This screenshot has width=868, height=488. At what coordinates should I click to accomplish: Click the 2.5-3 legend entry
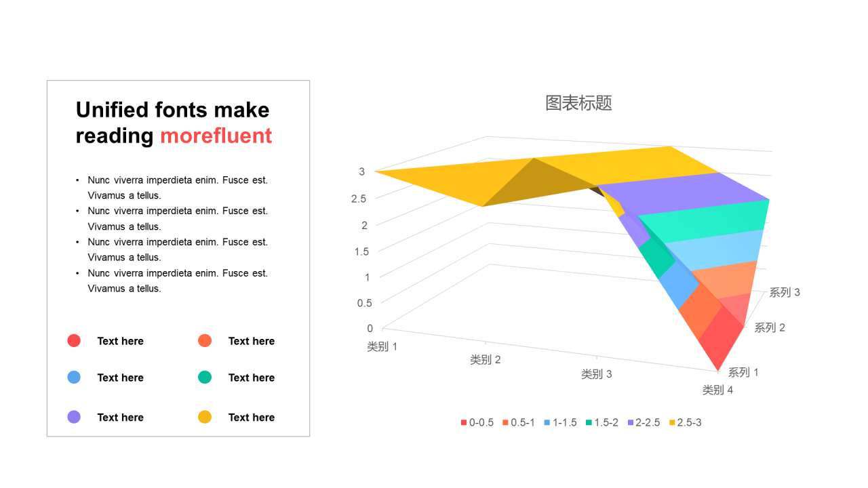[686, 422]
